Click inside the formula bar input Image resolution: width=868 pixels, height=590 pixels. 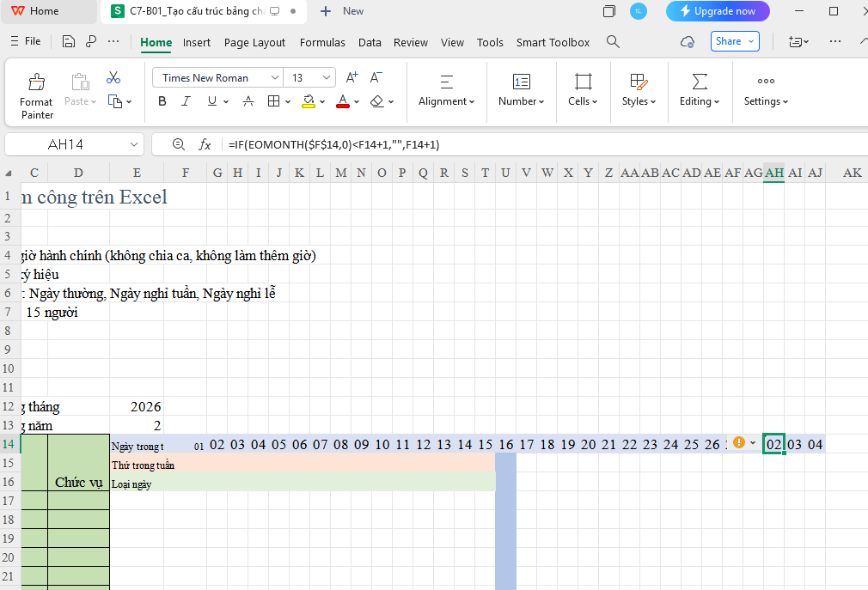point(516,144)
